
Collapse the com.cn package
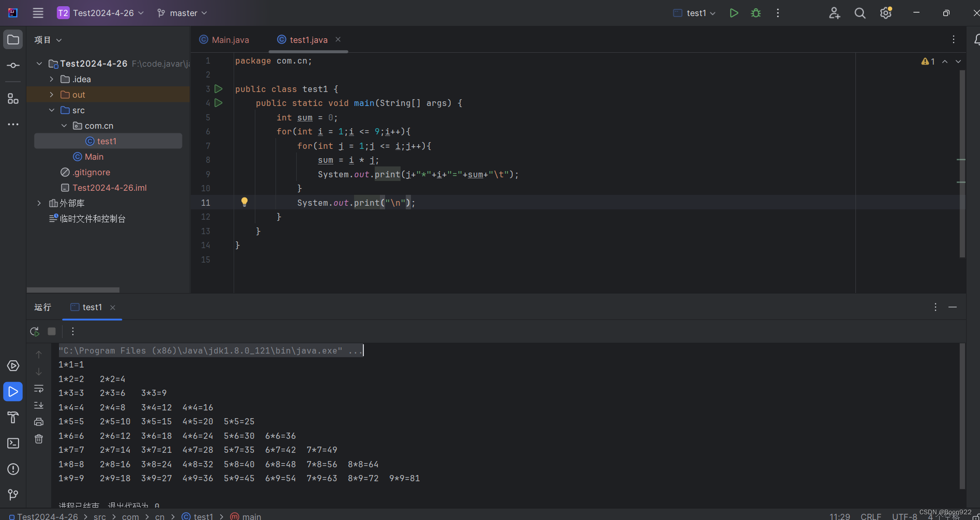click(64, 126)
